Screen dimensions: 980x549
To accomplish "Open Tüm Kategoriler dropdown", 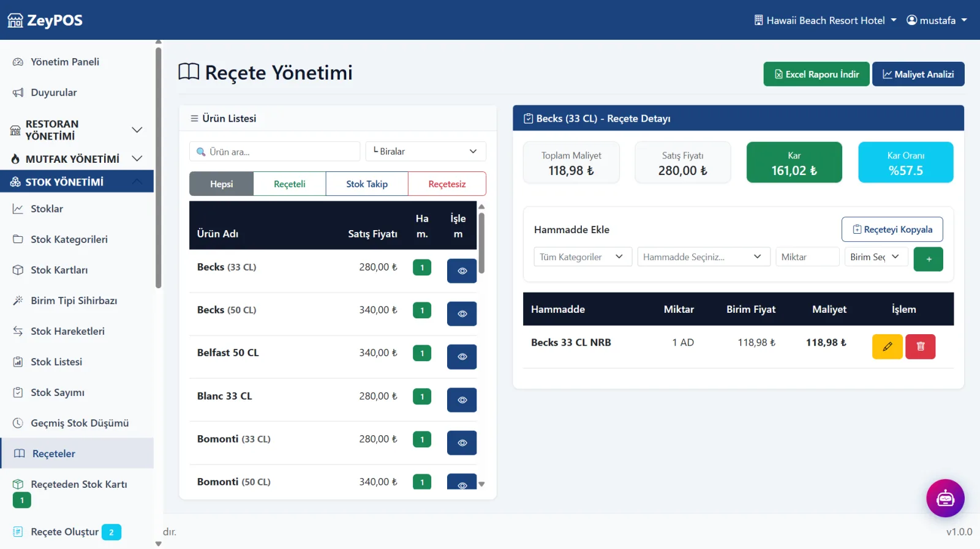I will tap(582, 256).
